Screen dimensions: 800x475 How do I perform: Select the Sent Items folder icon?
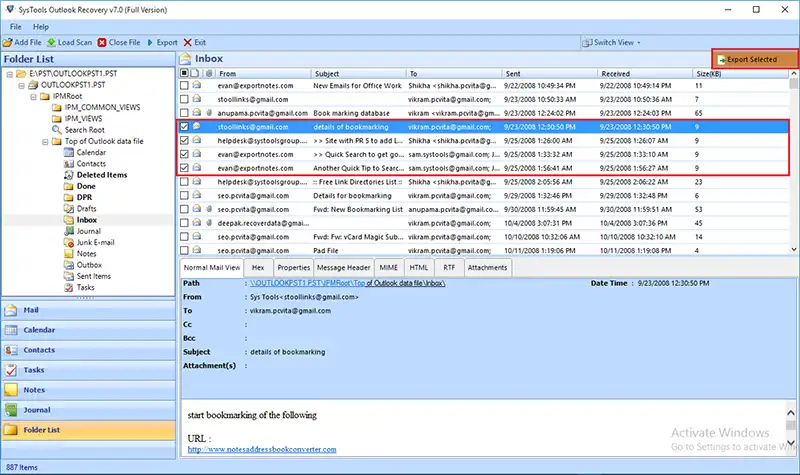coord(68,276)
